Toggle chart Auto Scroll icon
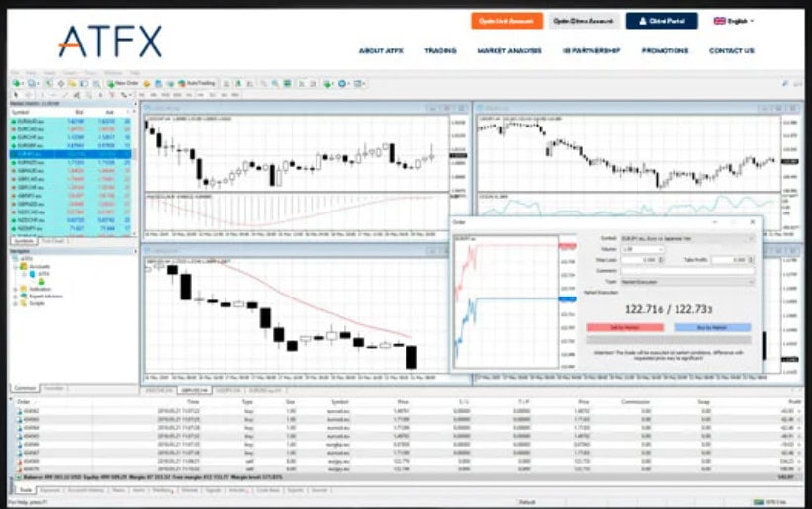The width and height of the screenshot is (812, 509). [301, 83]
